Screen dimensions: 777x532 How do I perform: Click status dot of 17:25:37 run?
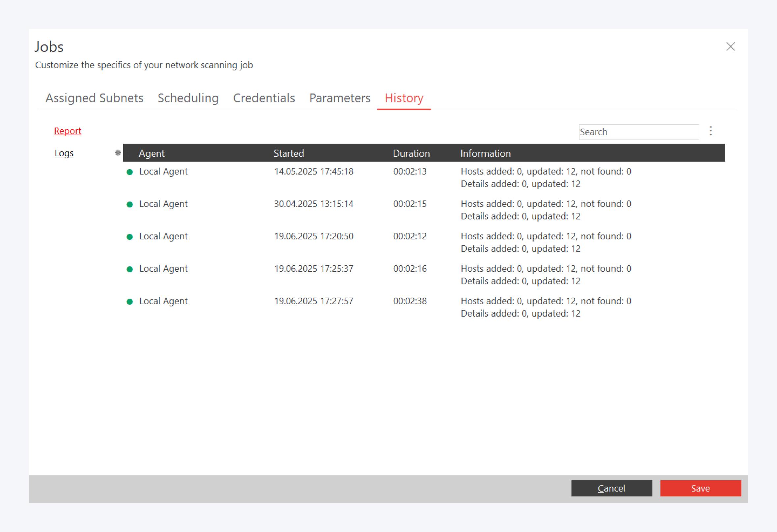(130, 270)
